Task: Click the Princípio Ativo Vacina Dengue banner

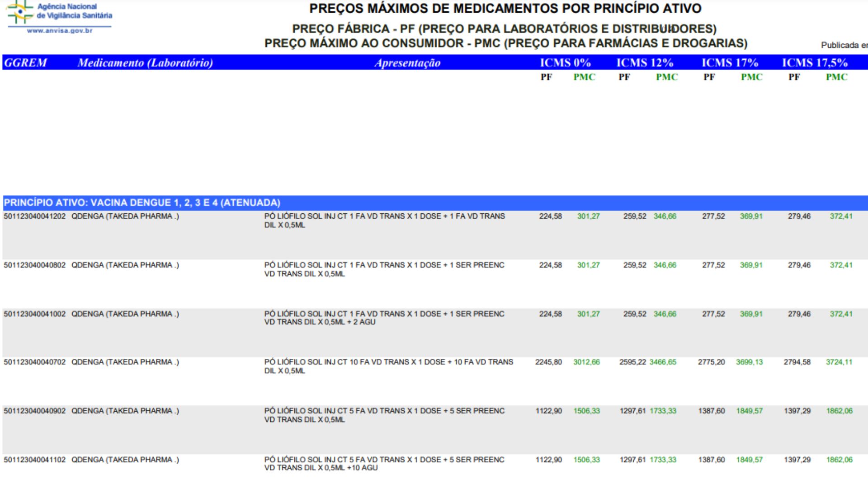Action: (x=142, y=202)
